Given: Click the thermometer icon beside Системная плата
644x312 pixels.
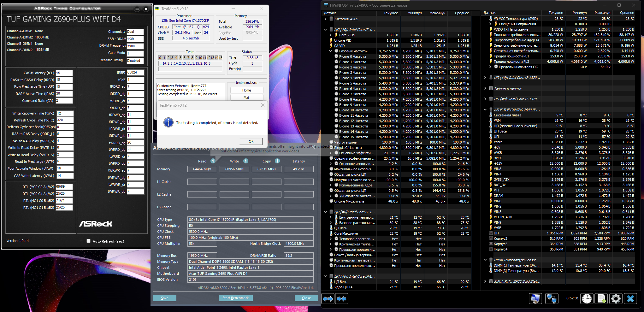Looking at the screenshot, I should 491,115.
